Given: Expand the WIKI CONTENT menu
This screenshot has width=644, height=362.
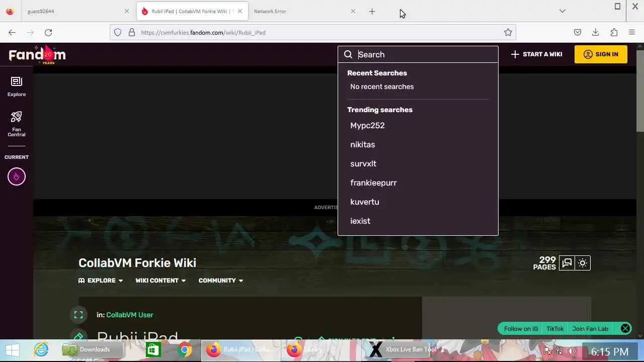Looking at the screenshot, I should (x=160, y=281).
